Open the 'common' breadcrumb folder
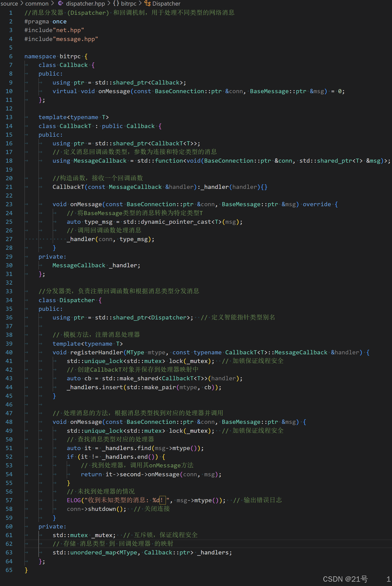The image size is (392, 586). [x=37, y=4]
